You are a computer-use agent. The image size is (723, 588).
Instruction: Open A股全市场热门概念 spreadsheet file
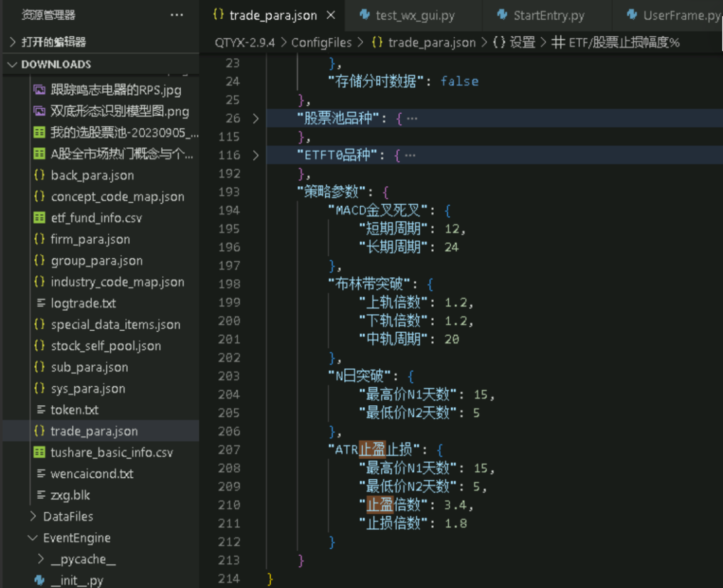tap(122, 154)
